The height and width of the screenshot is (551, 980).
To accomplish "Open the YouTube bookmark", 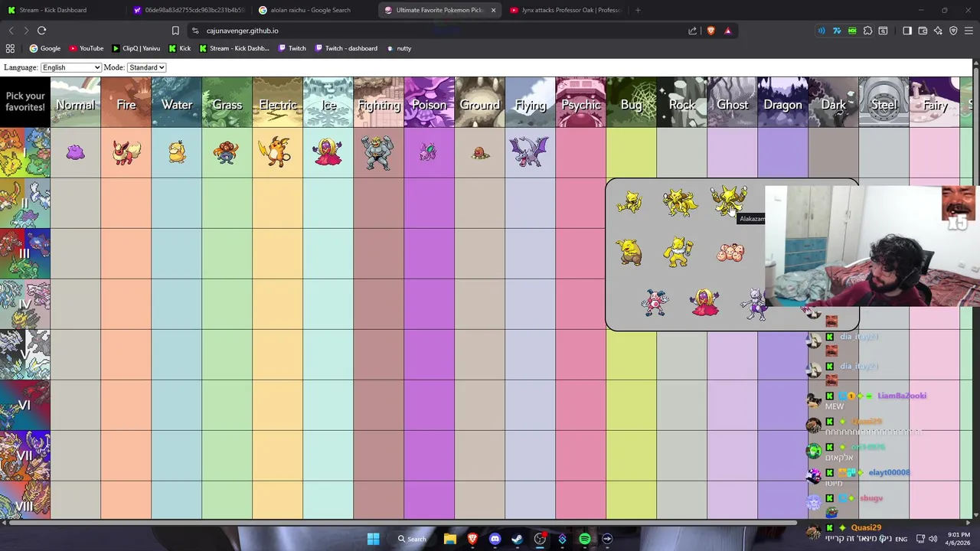I will pos(87,48).
